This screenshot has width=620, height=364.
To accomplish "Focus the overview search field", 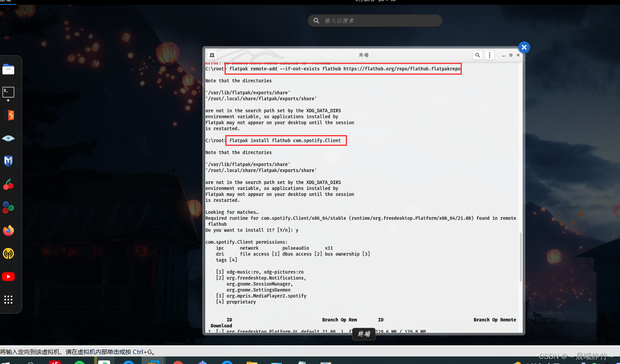I will 375,21.
